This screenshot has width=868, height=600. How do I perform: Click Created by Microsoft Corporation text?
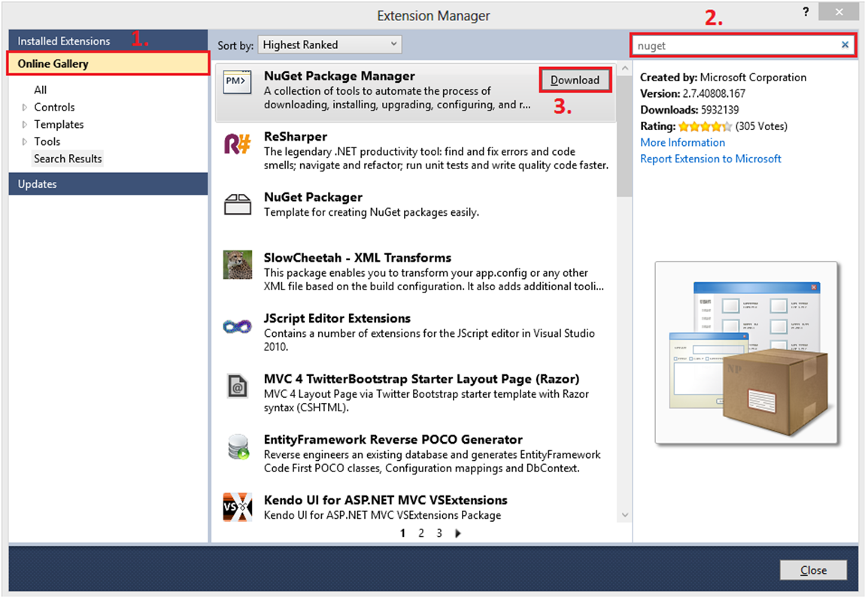(723, 77)
